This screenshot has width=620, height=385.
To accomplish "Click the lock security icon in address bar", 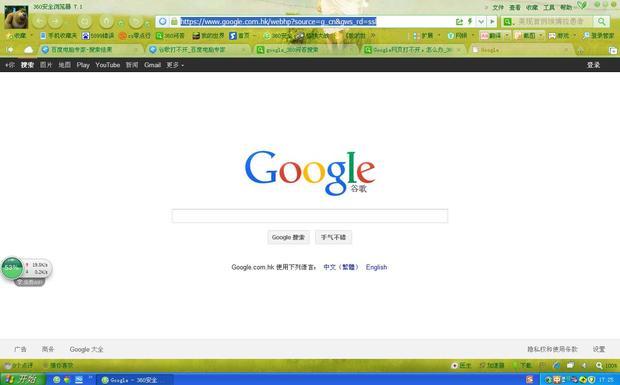I will pyautogui.click(x=174, y=21).
